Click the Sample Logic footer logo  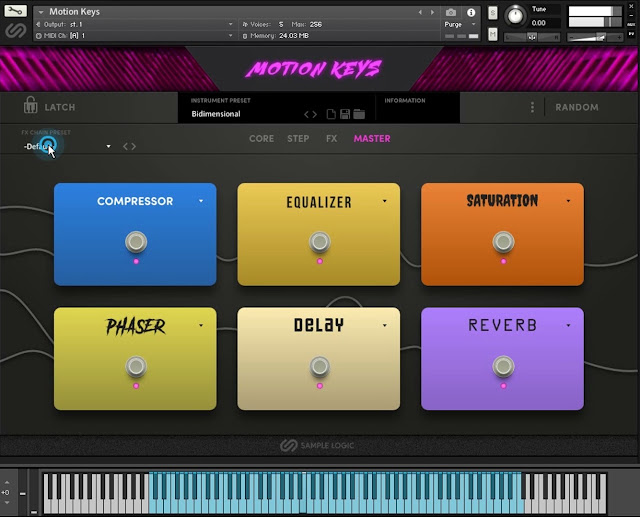[x=317, y=446]
